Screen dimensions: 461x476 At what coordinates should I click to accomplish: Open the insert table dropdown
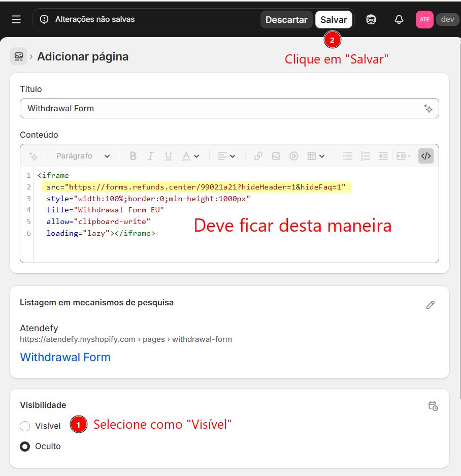(x=316, y=156)
